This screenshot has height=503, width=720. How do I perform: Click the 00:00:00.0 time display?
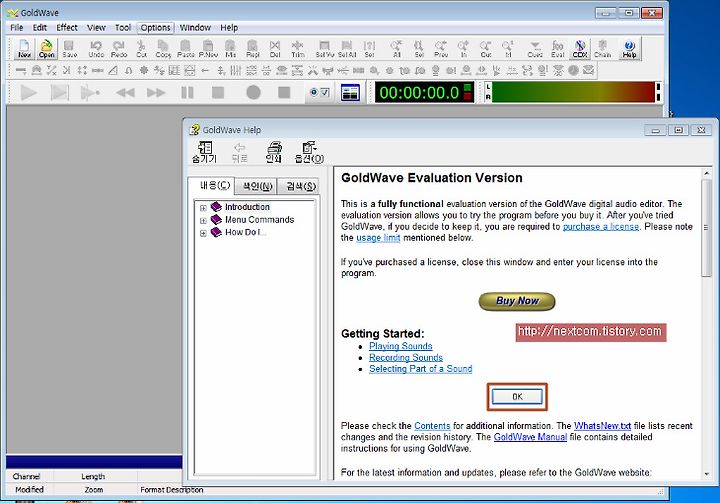point(424,92)
